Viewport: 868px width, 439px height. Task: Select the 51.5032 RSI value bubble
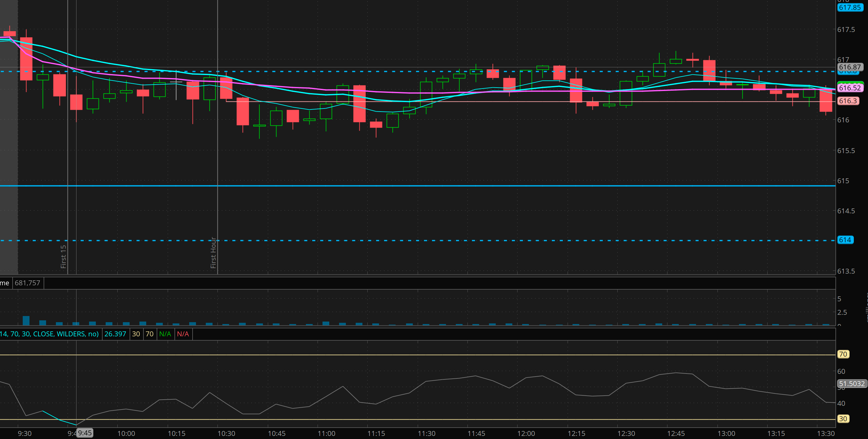[851, 384]
